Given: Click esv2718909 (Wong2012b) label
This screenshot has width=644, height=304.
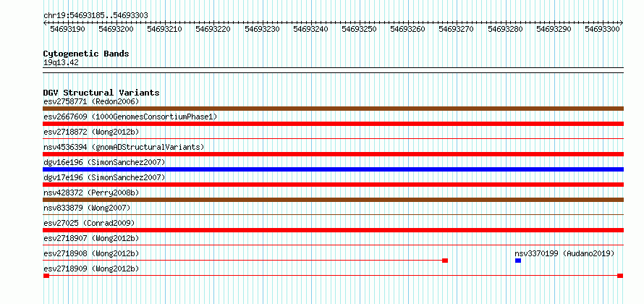Looking at the screenshot, I should pyautogui.click(x=91, y=269).
